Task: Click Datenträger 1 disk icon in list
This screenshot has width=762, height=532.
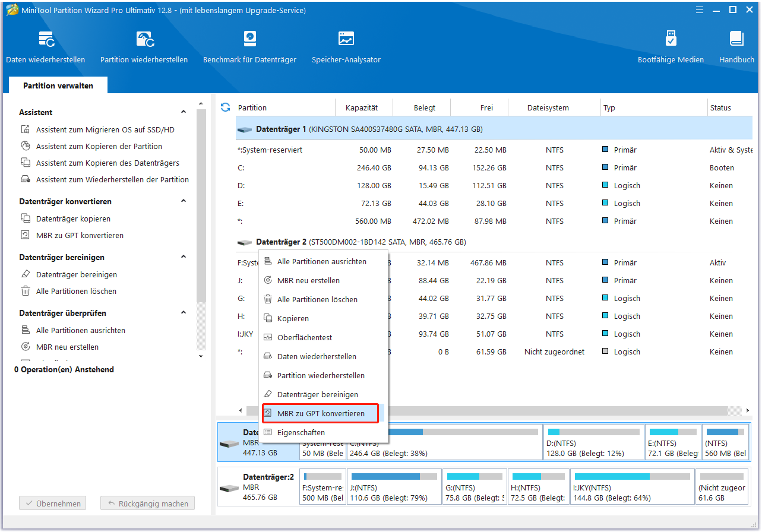Action: click(245, 129)
